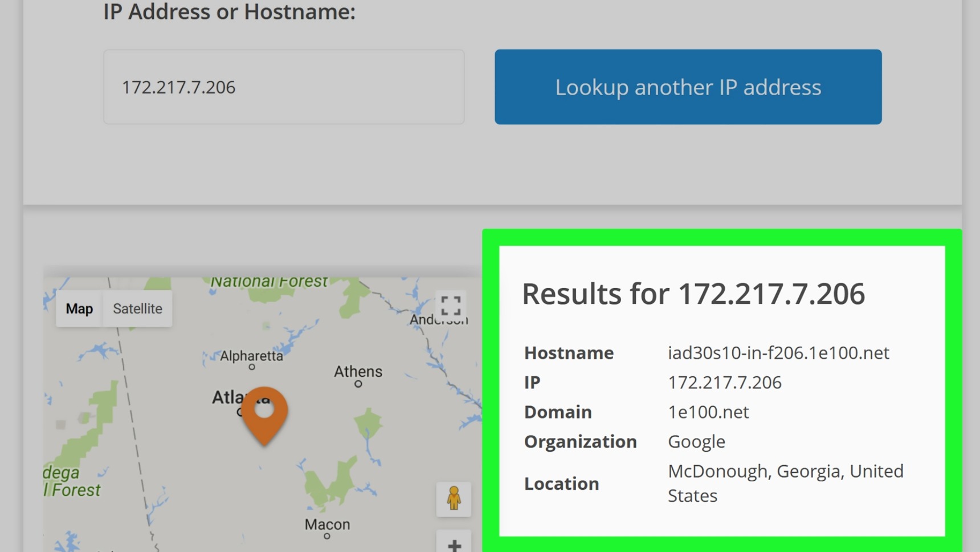Screen dimensions: 980x552
Task: Switch map to Satellite view
Action: coord(137,309)
